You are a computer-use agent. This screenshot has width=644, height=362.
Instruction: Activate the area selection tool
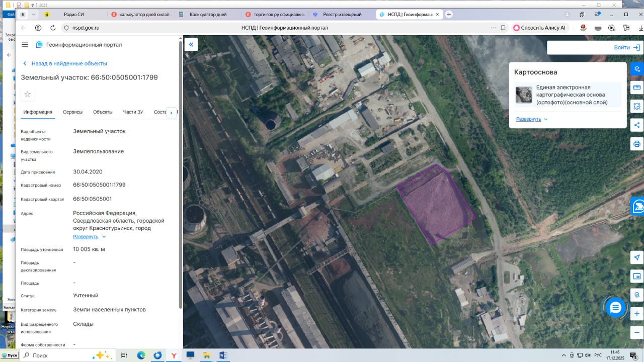[637, 106]
